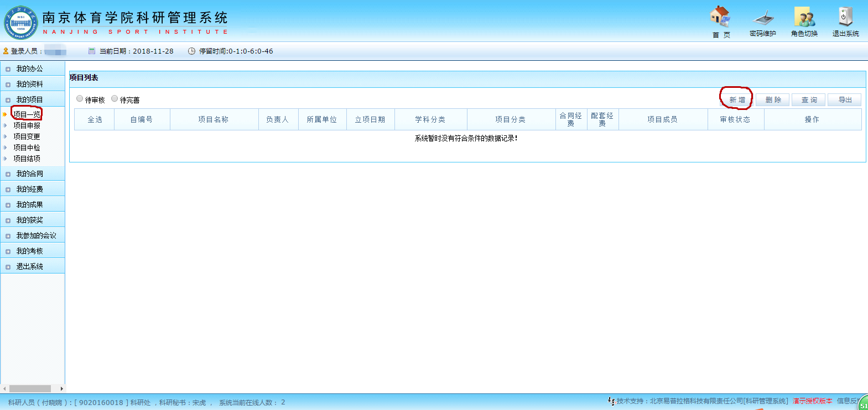The width and height of the screenshot is (868, 410).
Task: Expand the 我的合同 sidebar section
Action: coord(29,174)
